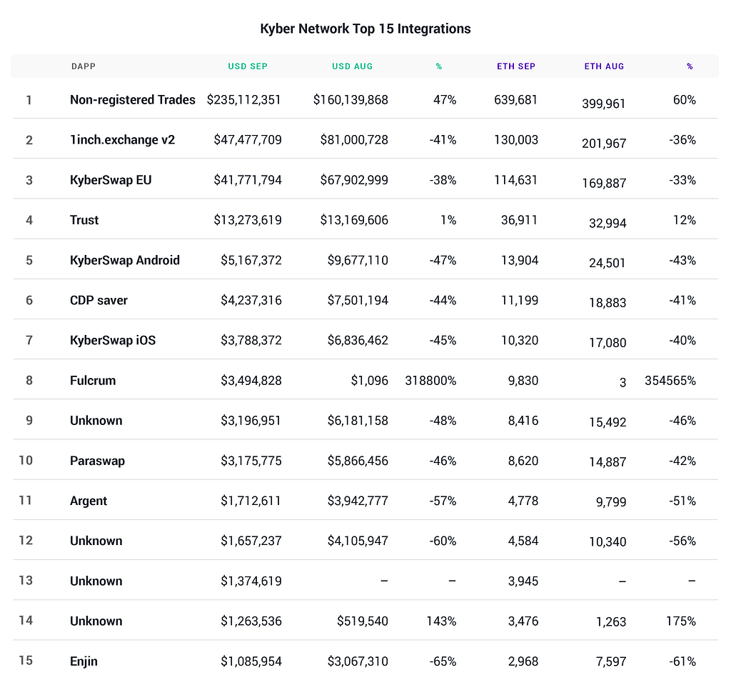Click Enjin's 7,597 ETH AUG value
Viewport: 731px width, 700px height.
pyautogui.click(x=612, y=662)
